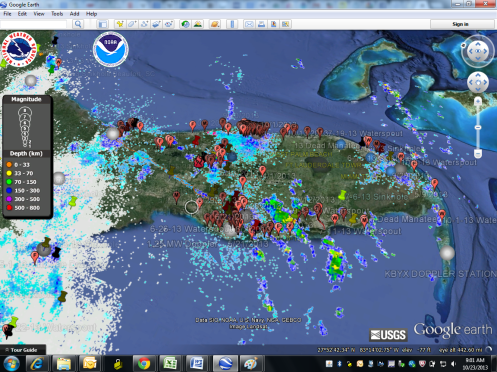Click the Look joystick up arrow
This screenshot has height=372, width=497.
[478, 44]
